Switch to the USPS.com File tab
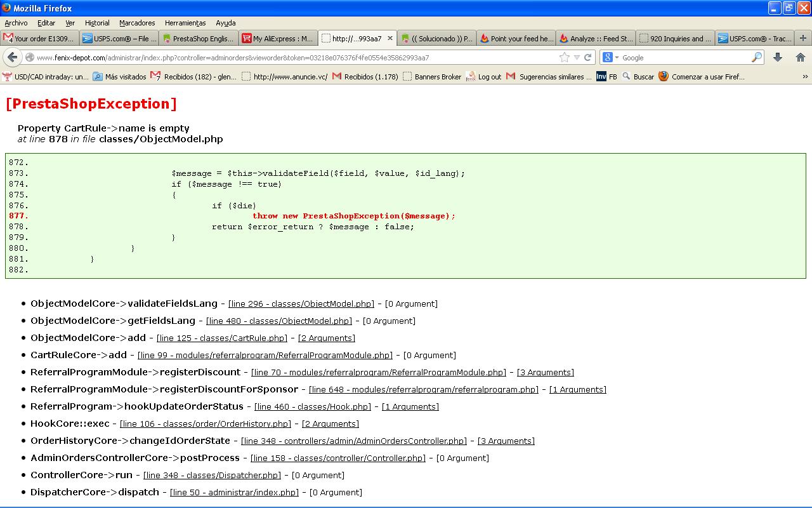 coord(120,38)
